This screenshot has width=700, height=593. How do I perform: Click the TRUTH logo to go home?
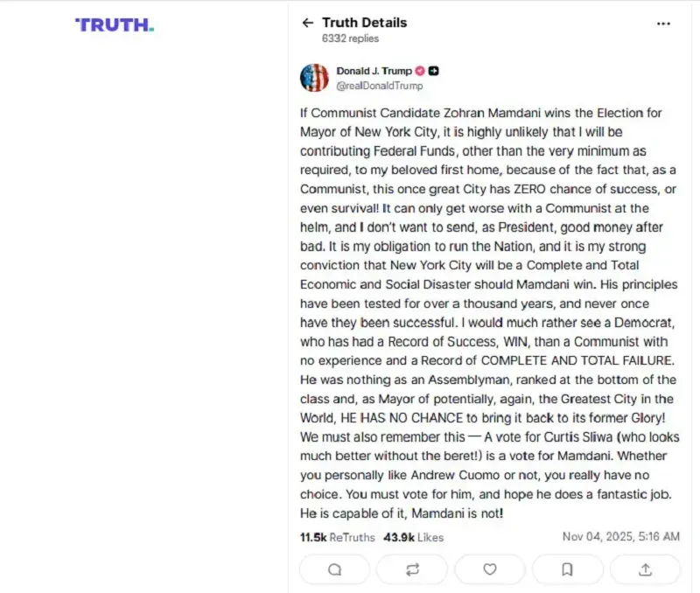pos(114,25)
